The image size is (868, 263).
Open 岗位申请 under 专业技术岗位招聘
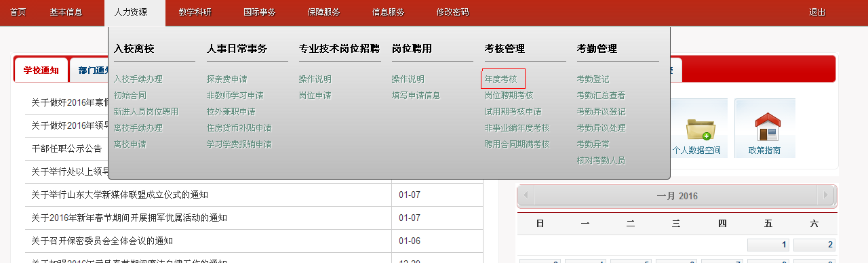315,96
